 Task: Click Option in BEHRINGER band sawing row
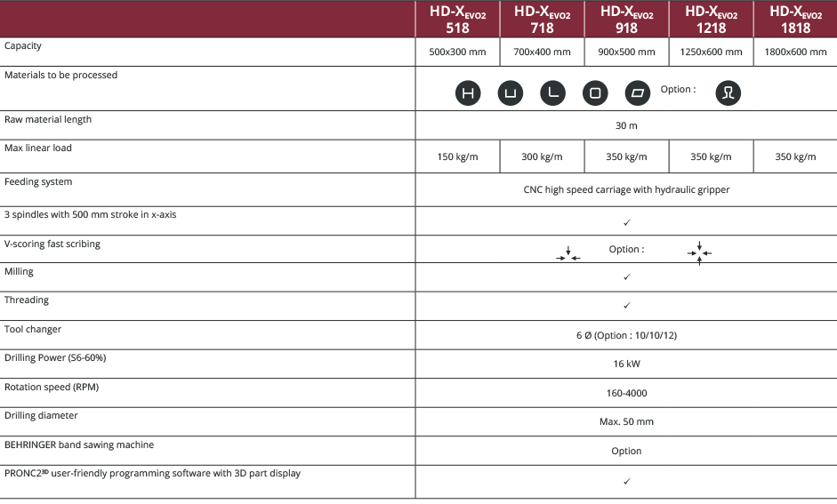coord(626,452)
